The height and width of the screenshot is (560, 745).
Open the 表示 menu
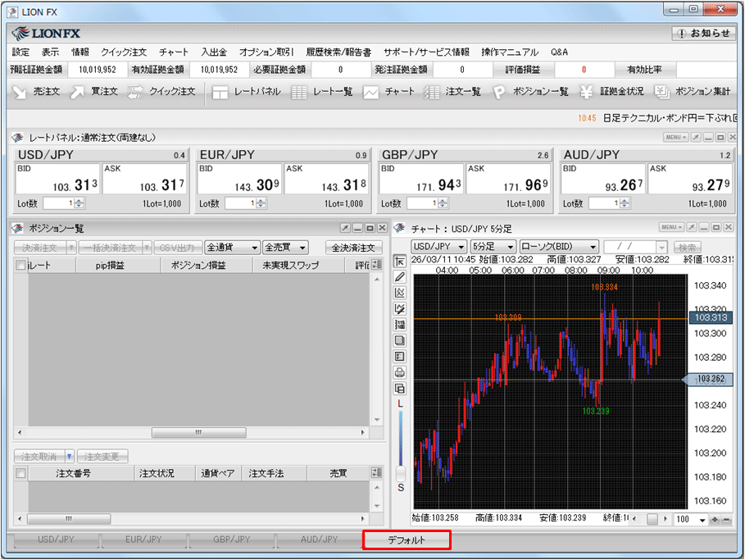50,52
